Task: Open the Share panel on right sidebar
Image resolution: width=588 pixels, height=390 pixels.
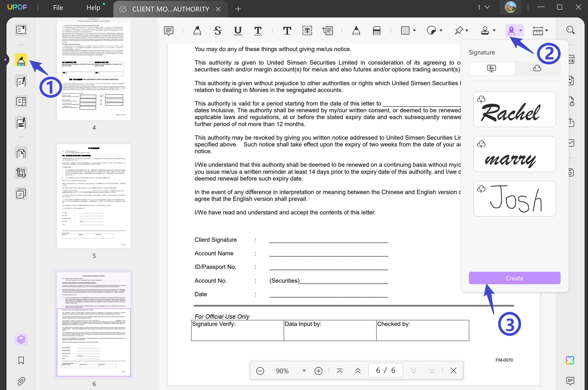Action: coord(571,122)
